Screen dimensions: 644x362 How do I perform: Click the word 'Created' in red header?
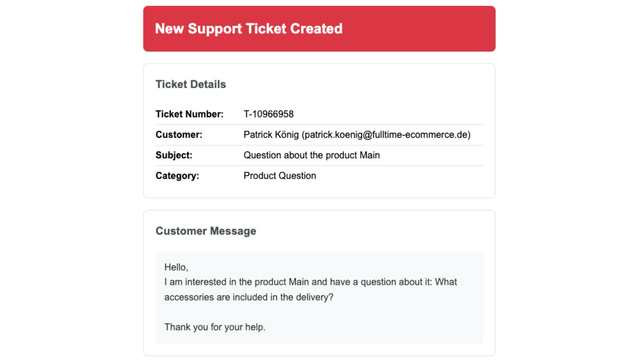pyautogui.click(x=316, y=29)
